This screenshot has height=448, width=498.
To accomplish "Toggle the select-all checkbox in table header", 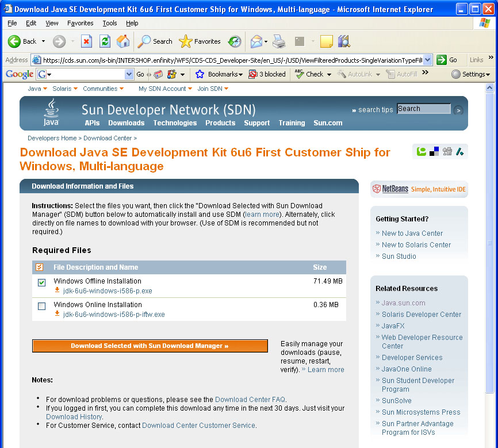I will [40, 267].
